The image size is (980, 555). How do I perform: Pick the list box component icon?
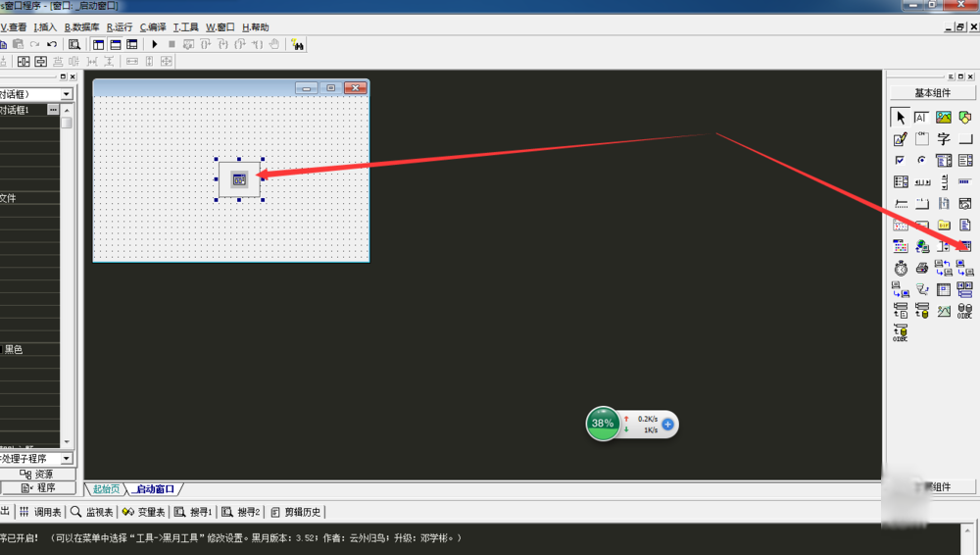point(965,160)
